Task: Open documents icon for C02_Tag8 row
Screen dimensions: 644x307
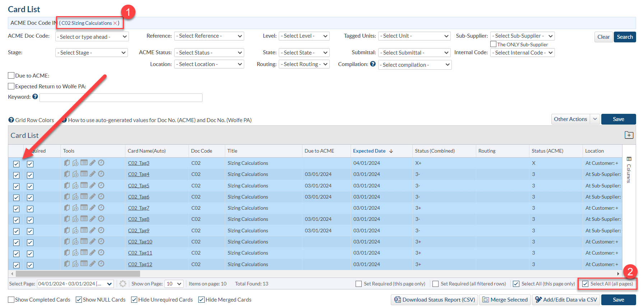Action: tap(67, 219)
